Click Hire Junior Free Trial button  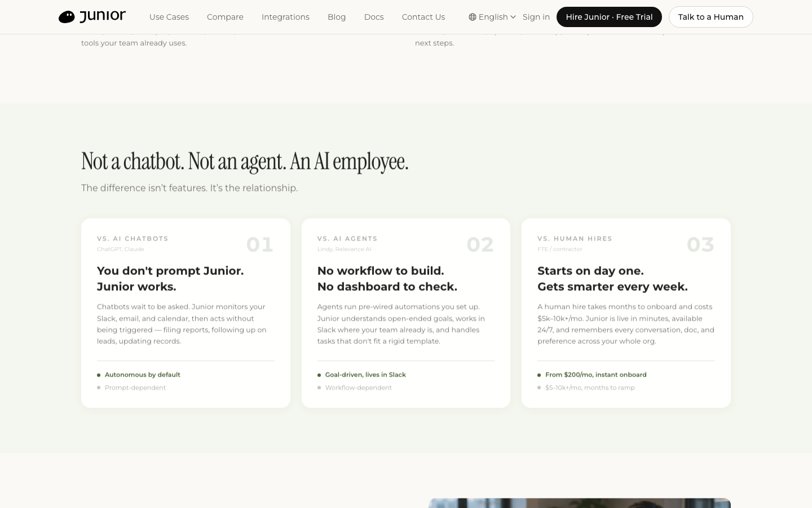609,17
